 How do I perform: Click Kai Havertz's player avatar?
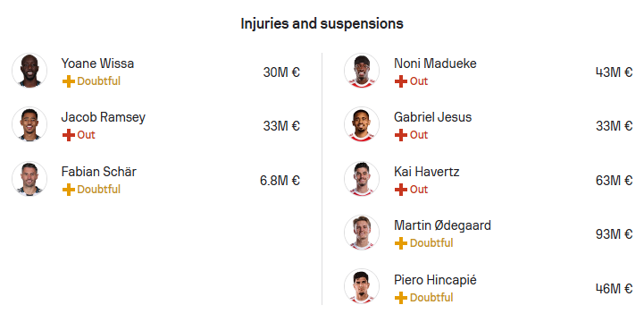(x=362, y=179)
